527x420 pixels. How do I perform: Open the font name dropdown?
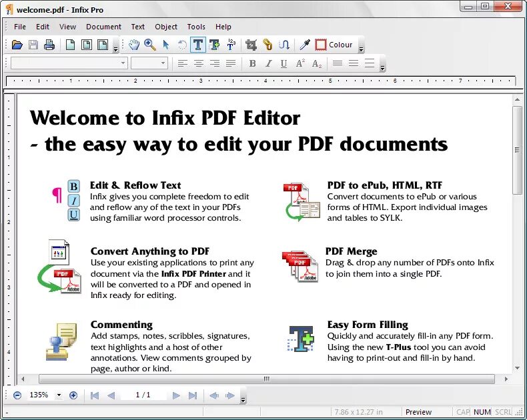pyautogui.click(x=123, y=63)
